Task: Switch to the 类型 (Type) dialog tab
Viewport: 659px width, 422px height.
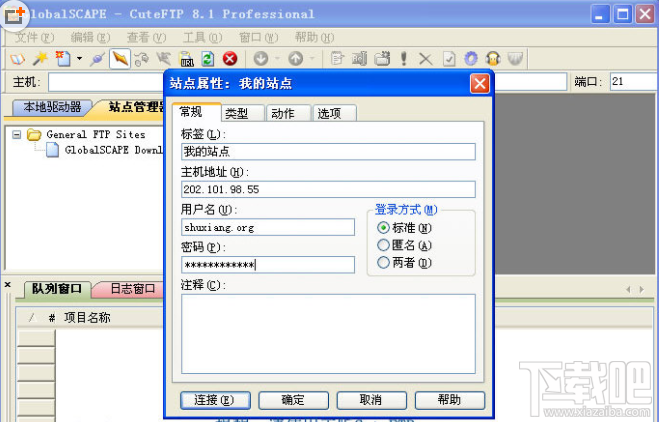Action: [243, 113]
